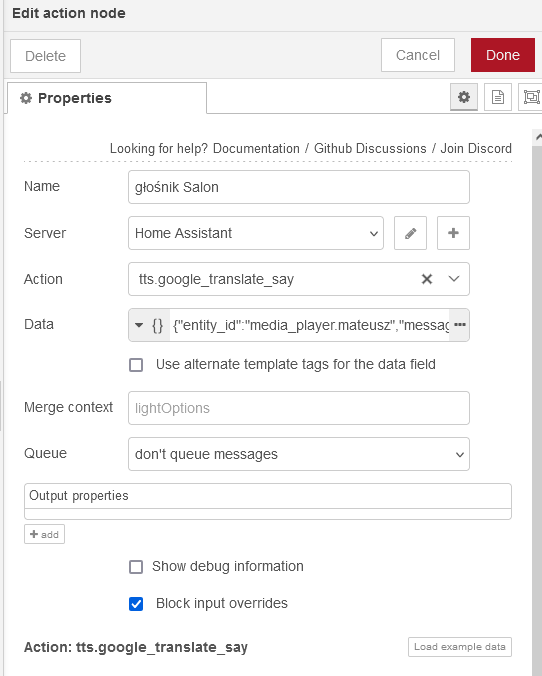Open node appearance icon

(x=531, y=97)
